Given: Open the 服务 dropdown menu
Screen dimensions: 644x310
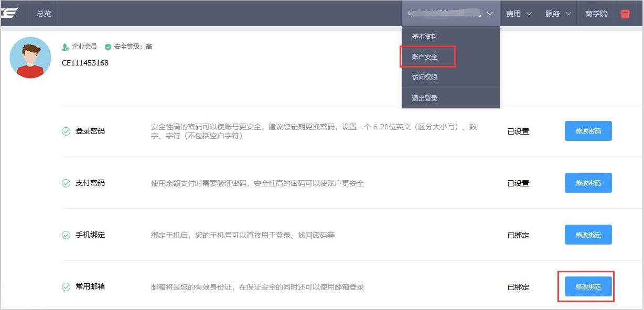Looking at the screenshot, I should [558, 14].
